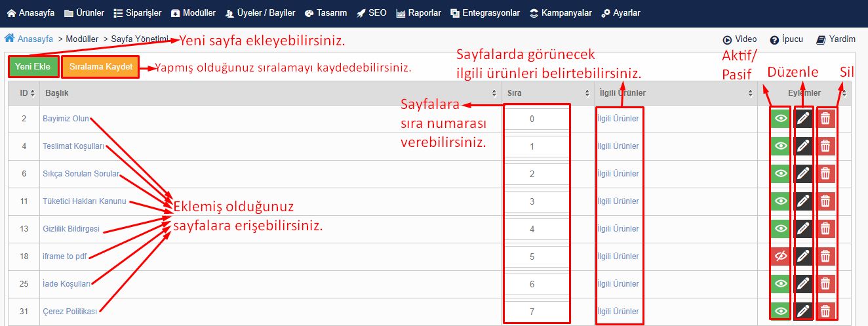Sort table by Başlık column
The width and height of the screenshot is (868, 326).
[269, 93]
